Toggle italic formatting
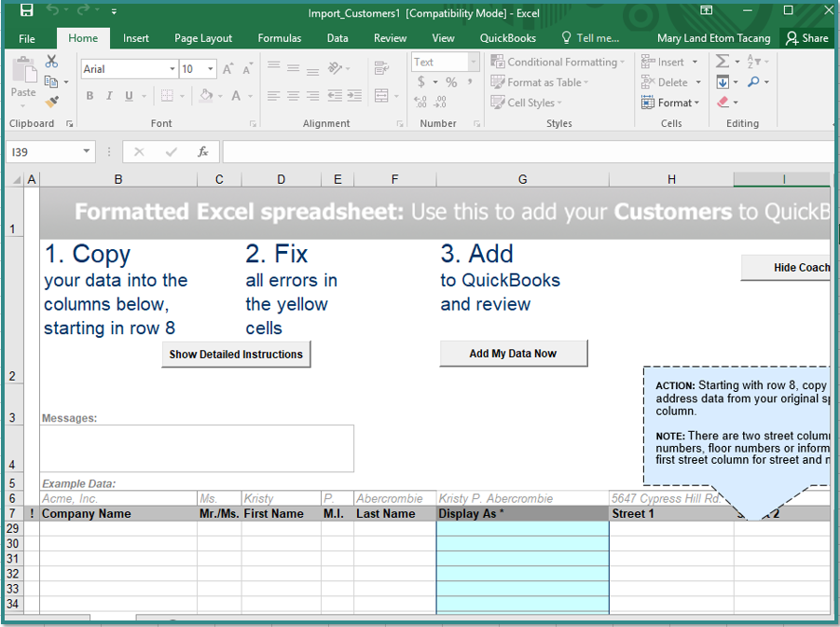840x627 pixels. coord(109,96)
